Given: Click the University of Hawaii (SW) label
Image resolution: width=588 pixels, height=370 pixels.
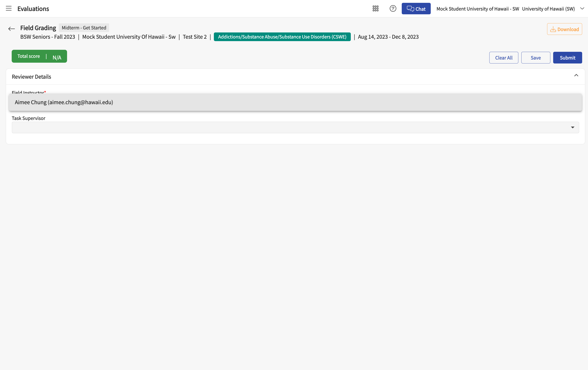Looking at the screenshot, I should (x=548, y=9).
